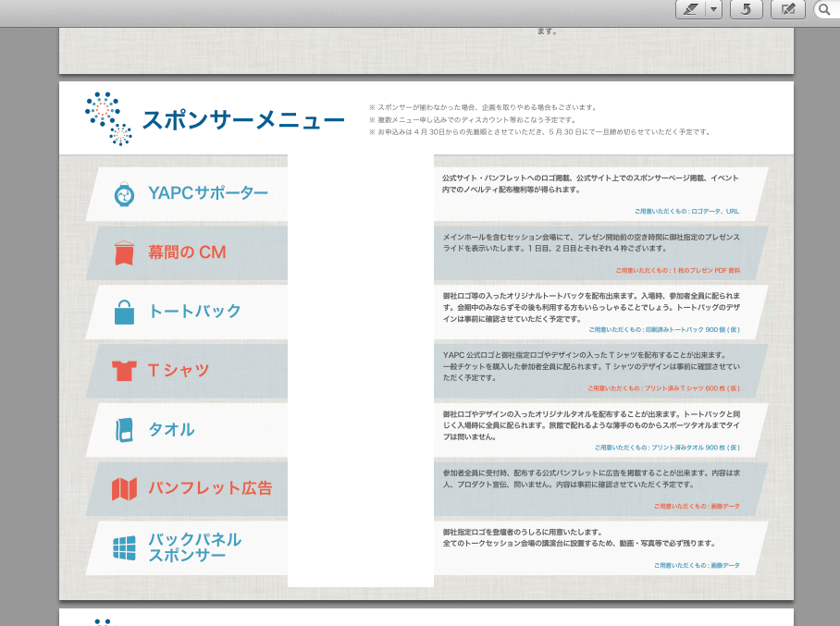Click the タオル title text

(171, 429)
